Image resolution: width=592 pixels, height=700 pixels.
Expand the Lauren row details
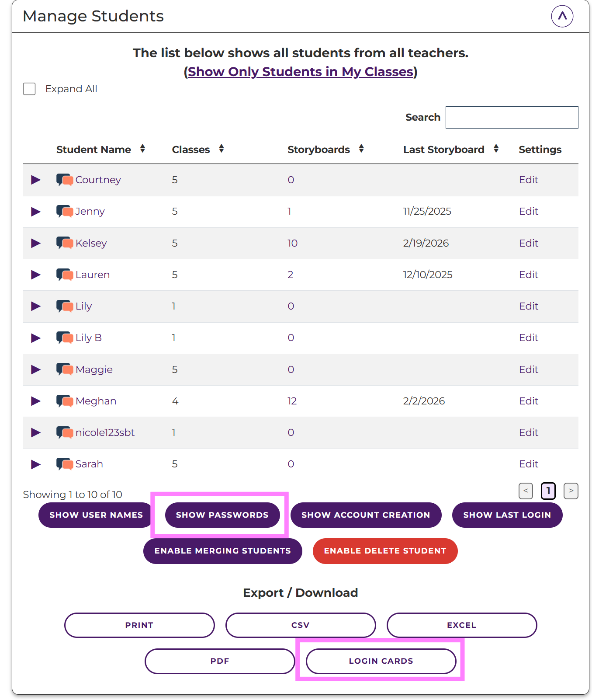(36, 275)
